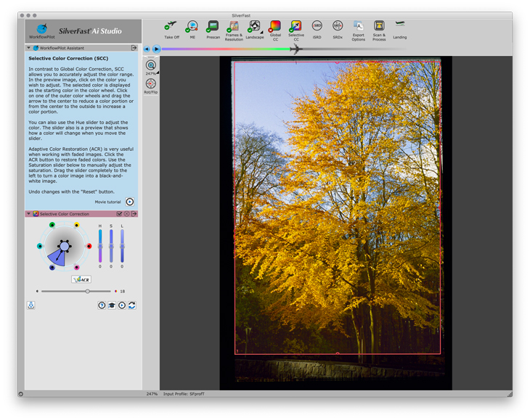Image resolution: width=530 pixels, height=420 pixels.
Task: Collapse the WorkflowPilot Assistant panel
Action: coord(28,48)
